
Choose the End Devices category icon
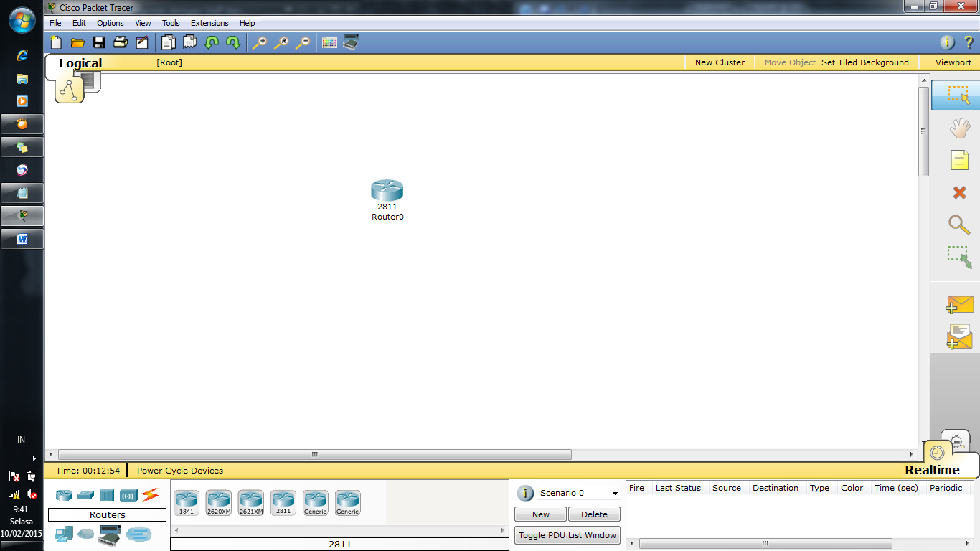(x=64, y=534)
